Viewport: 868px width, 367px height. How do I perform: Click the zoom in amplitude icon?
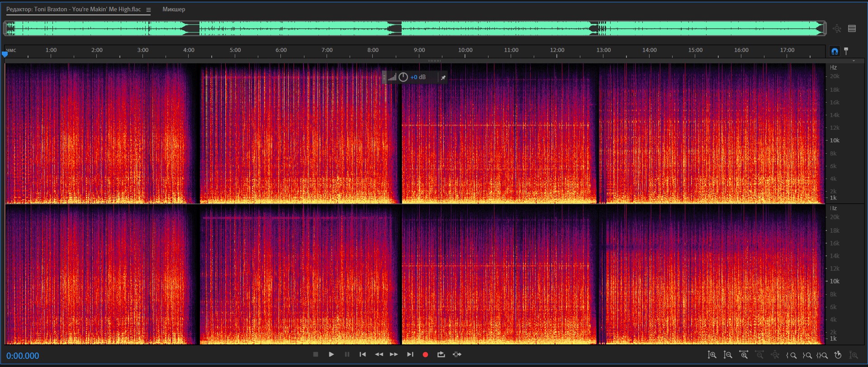(712, 355)
